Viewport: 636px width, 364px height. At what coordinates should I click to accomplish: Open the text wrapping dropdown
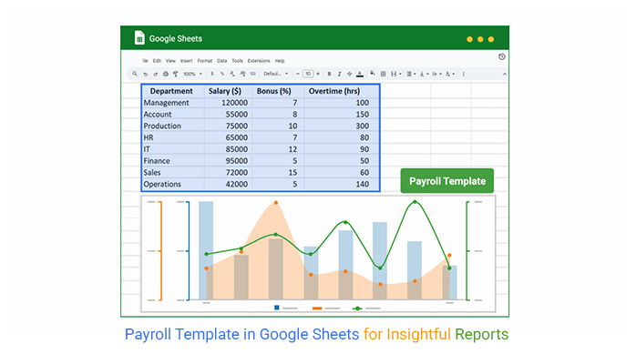coord(436,74)
